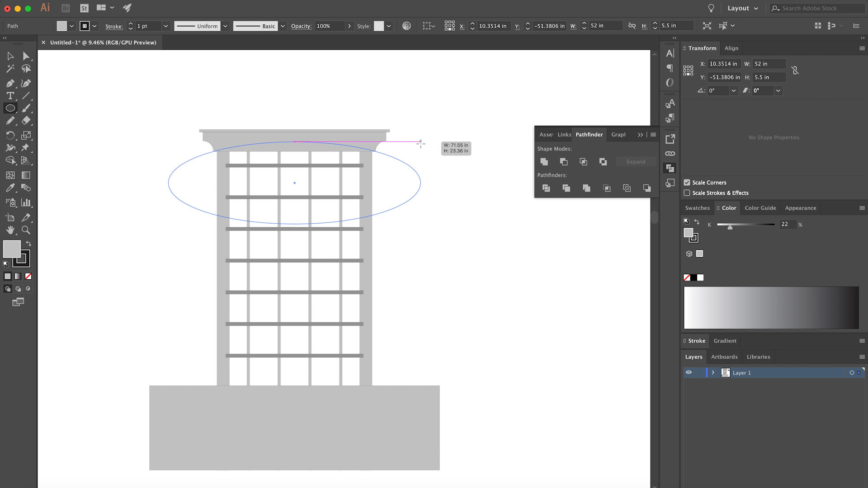Select the Type tool
Screen dimensions: 868x488
10,96
